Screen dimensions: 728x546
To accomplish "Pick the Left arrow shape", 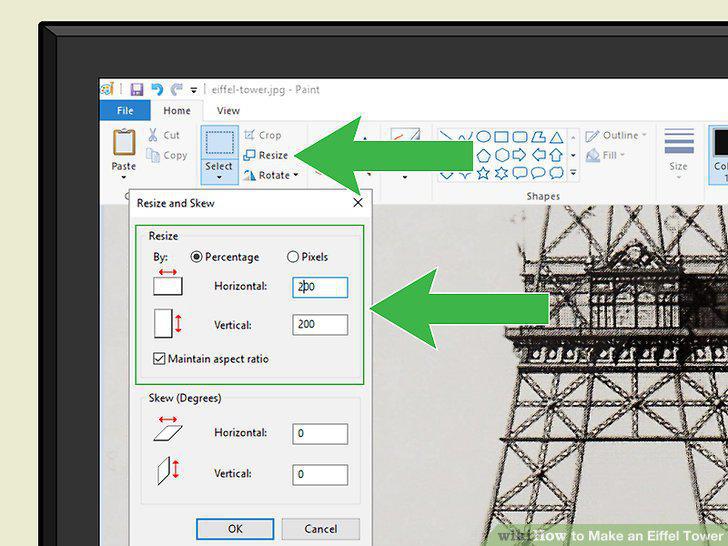I will click(538, 155).
